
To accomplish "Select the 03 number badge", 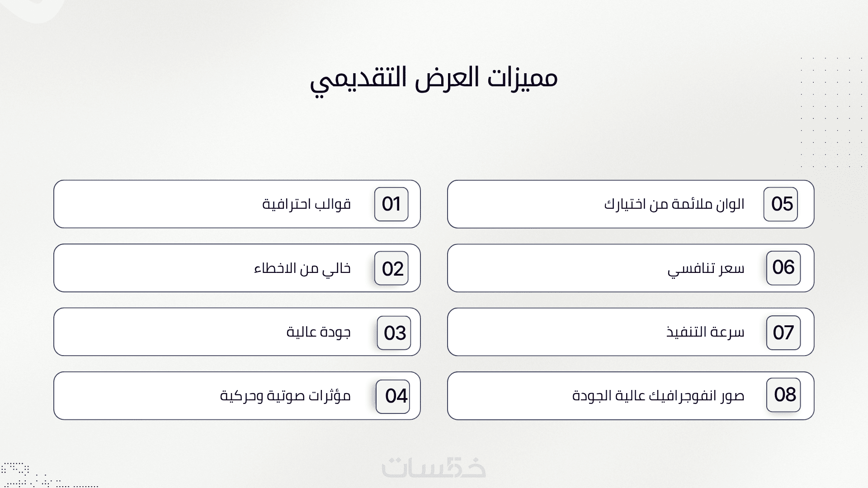I will point(394,333).
